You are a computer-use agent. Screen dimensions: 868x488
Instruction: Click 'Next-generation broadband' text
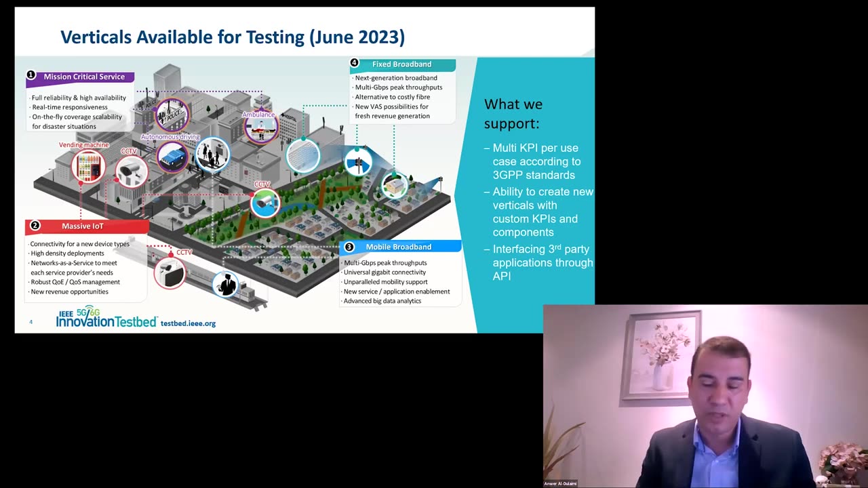(x=395, y=78)
